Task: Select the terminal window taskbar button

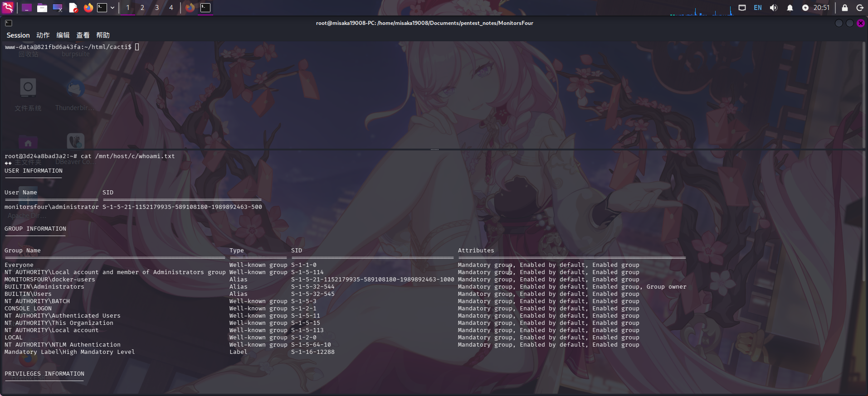Action: 205,8
